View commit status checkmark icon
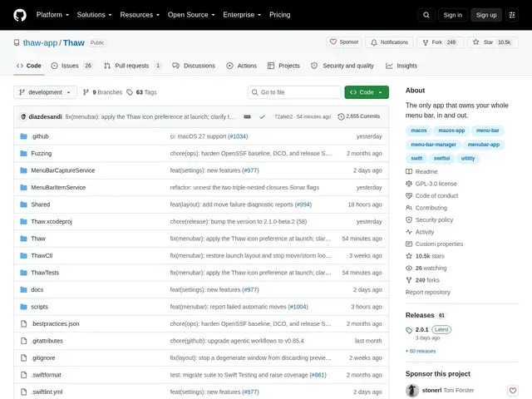Viewport: 532px width, 399px height. (263, 116)
